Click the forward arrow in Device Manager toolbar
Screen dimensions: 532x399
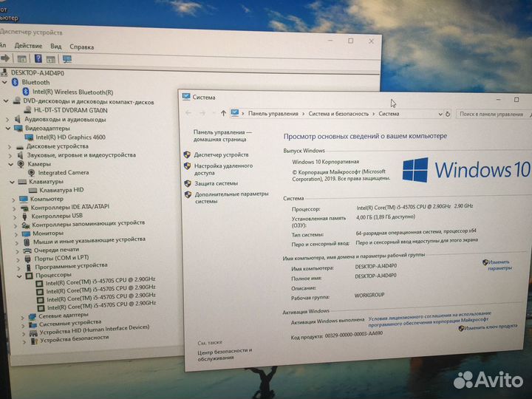click(x=4, y=58)
